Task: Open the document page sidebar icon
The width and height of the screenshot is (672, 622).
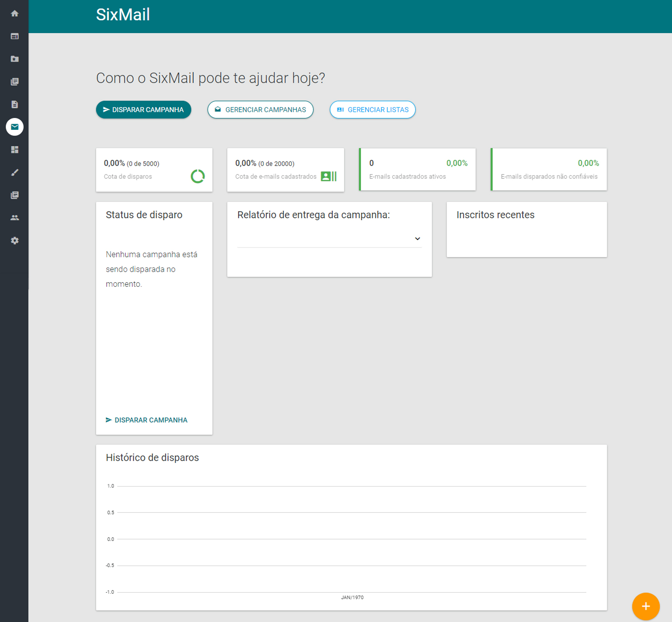Action: coord(14,104)
